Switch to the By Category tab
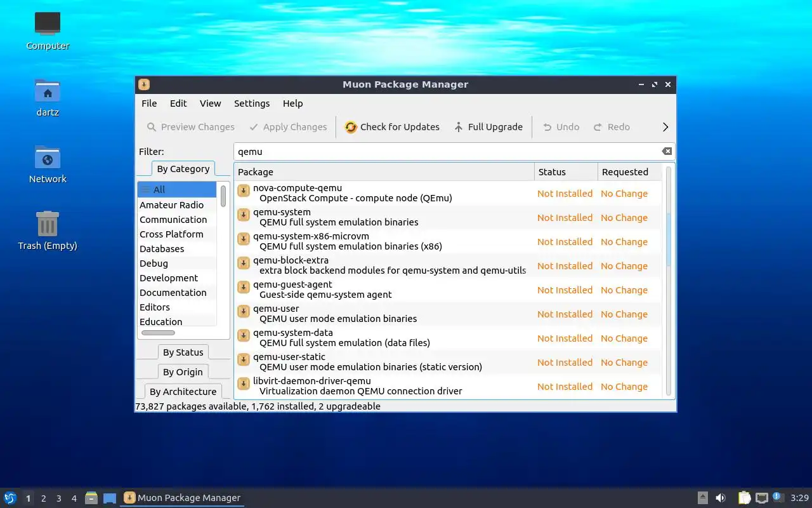The height and width of the screenshot is (508, 812). pos(183,169)
